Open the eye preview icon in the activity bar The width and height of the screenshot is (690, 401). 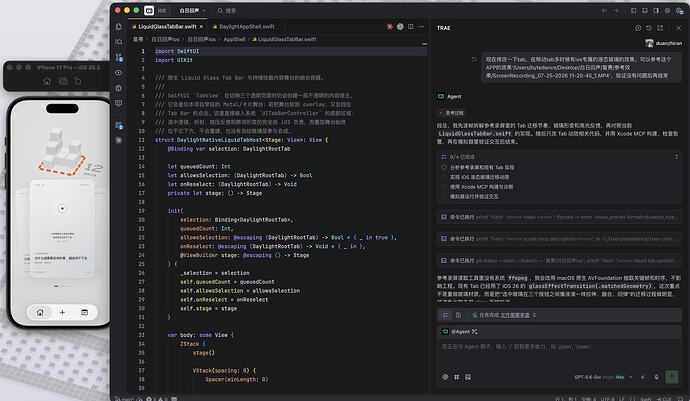pos(118,73)
